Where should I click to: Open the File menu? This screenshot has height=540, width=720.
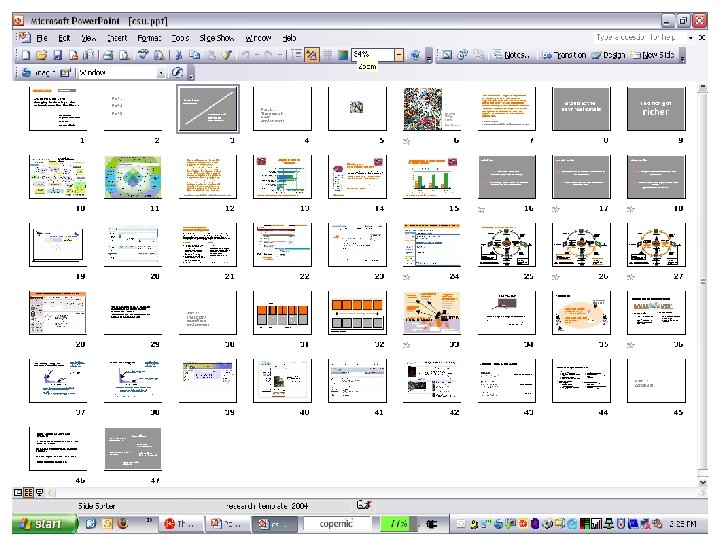[42, 38]
